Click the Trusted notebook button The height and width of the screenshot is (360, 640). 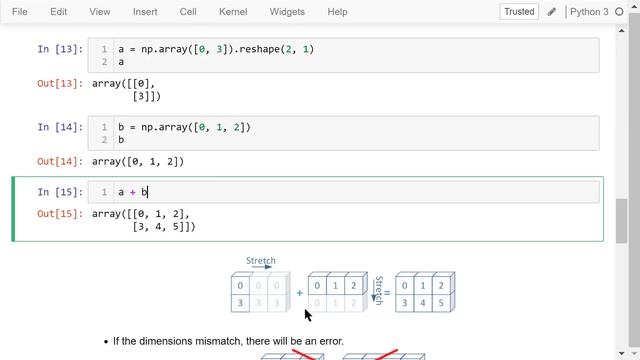[x=519, y=11]
